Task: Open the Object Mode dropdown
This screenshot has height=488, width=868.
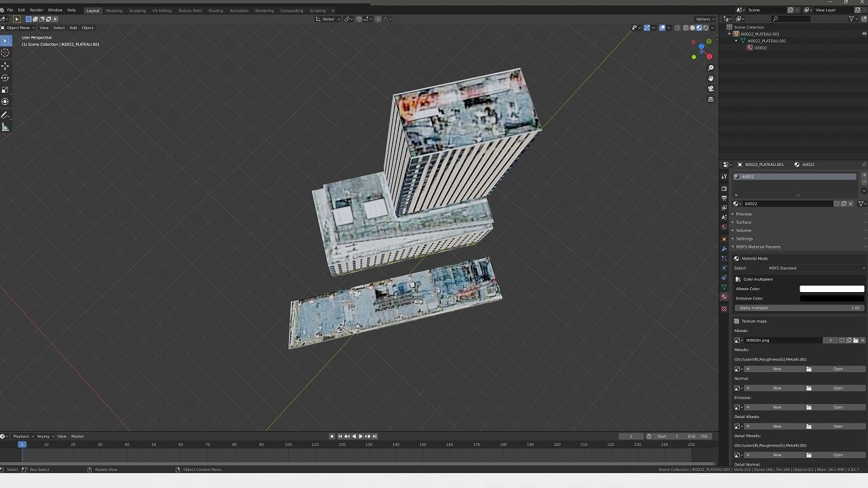Action: 18,28
